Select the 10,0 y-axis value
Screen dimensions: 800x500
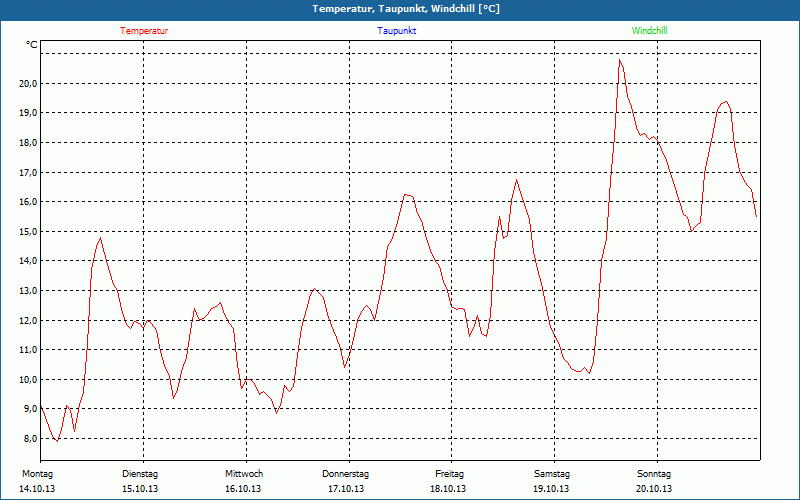(x=28, y=380)
